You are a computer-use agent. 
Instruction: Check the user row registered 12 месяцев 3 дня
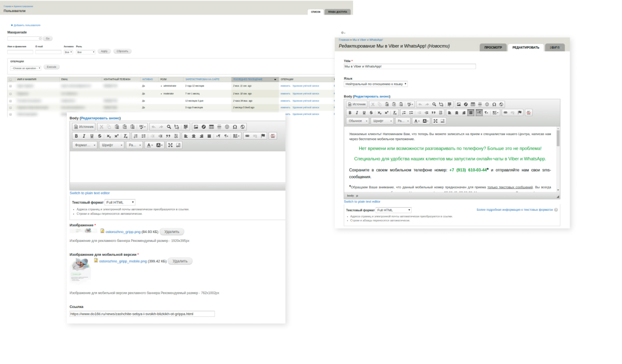10,101
